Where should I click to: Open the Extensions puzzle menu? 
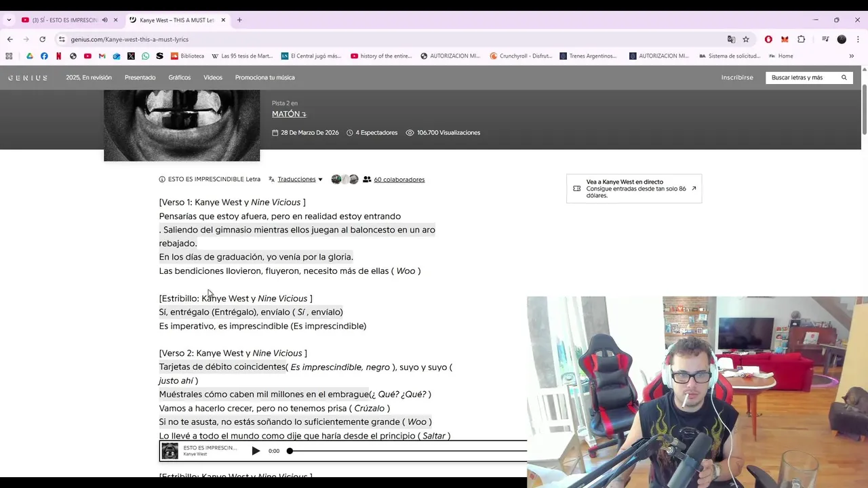(x=802, y=39)
